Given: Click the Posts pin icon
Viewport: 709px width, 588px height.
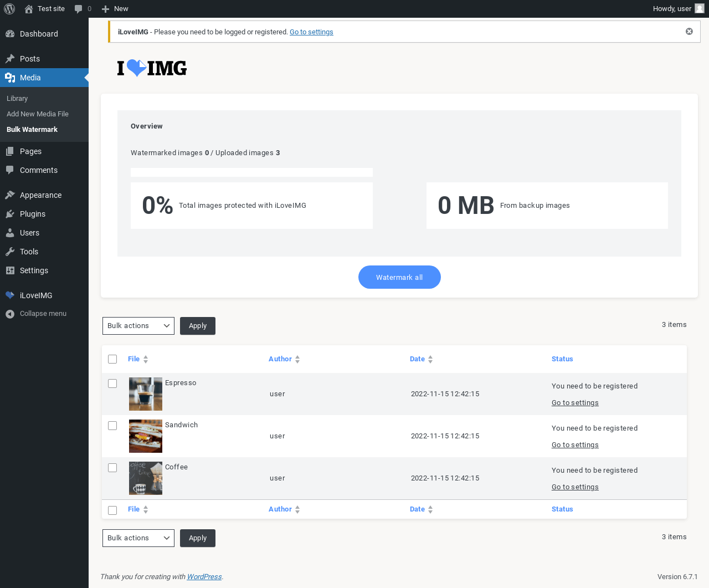Looking at the screenshot, I should [x=10, y=59].
